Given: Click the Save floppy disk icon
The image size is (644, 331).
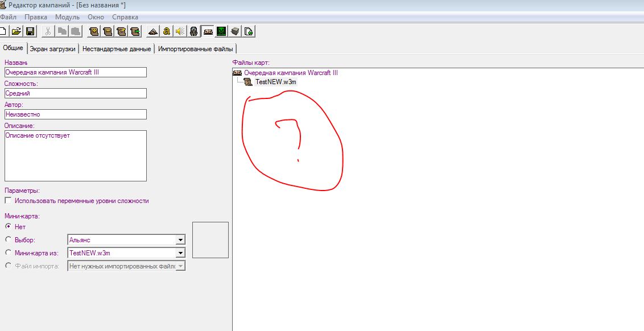Looking at the screenshot, I should coord(30,31).
